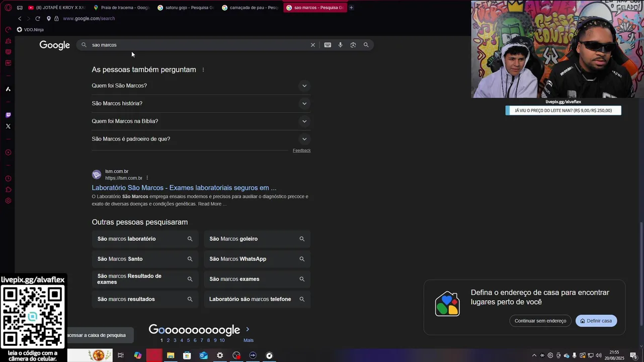Click the Twitch icon in the sidebar
The width and height of the screenshot is (644, 362).
click(8, 115)
